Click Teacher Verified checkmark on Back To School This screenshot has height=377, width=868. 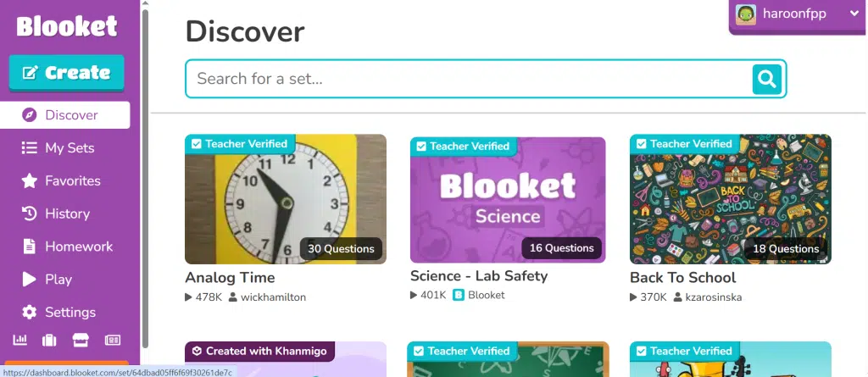pos(641,144)
